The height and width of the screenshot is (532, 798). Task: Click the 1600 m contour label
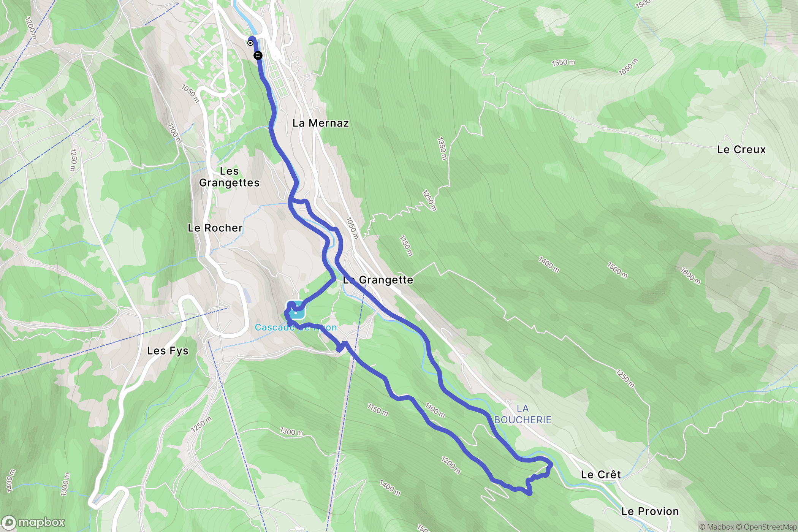point(690,276)
